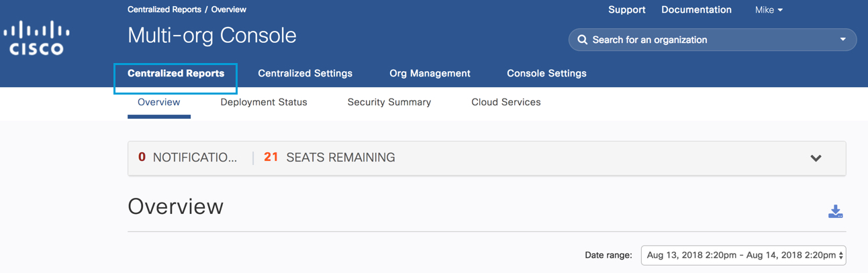Switch to Centralized Settings
Screen dimensions: 868x273
click(x=305, y=74)
